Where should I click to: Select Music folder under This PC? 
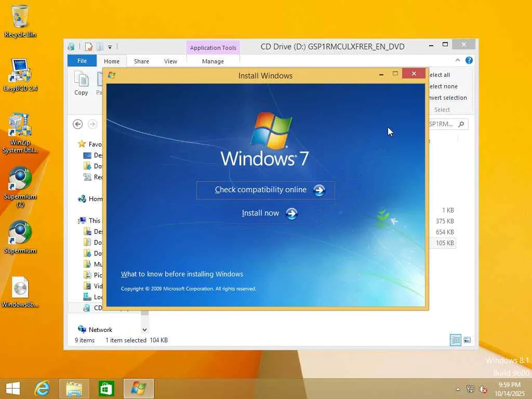pos(93,264)
